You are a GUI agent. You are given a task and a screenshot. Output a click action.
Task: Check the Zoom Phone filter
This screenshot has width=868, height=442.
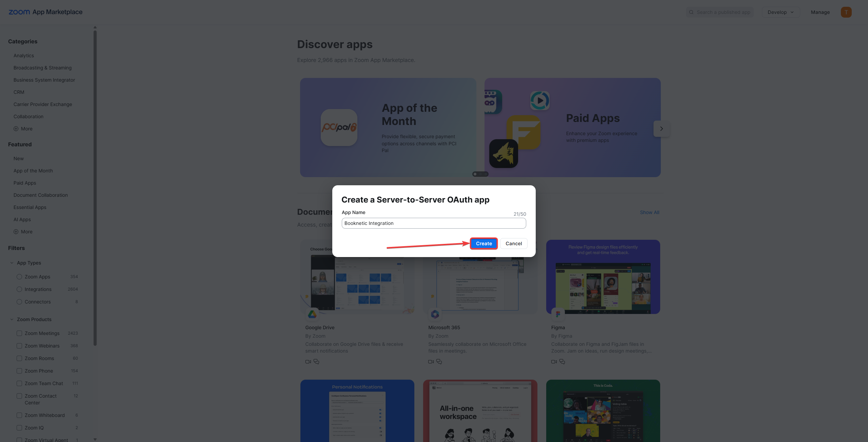click(19, 371)
